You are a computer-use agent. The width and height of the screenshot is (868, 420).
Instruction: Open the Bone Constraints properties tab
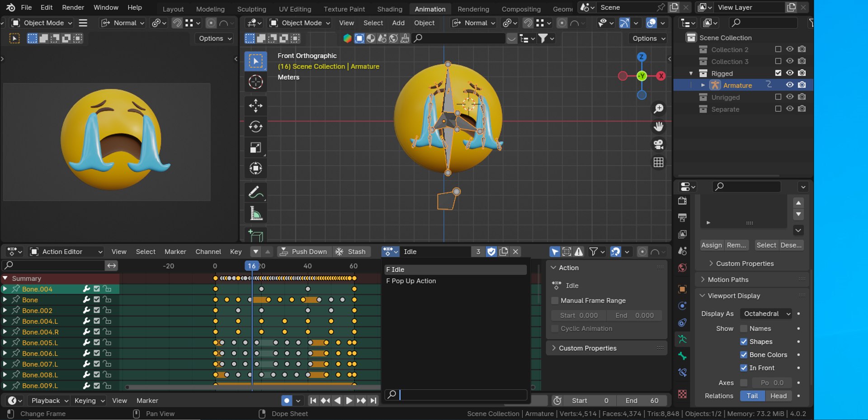pos(682,373)
